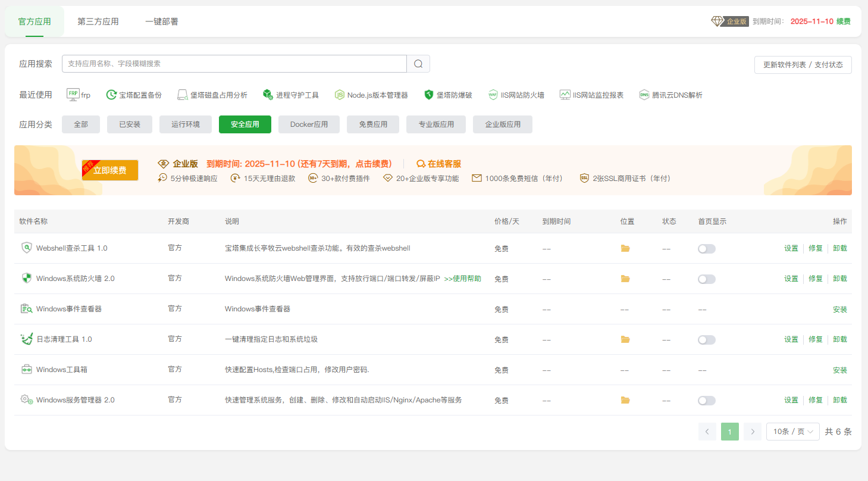Install Windows事件查看器 via 安装 link
This screenshot has width=868, height=481.
pos(840,309)
